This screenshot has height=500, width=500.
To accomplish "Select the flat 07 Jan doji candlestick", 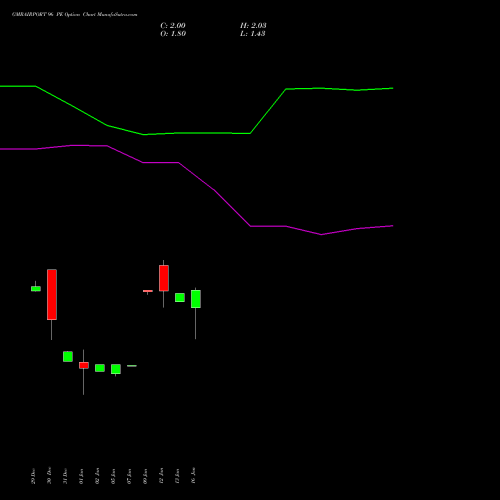I will [x=132, y=366].
